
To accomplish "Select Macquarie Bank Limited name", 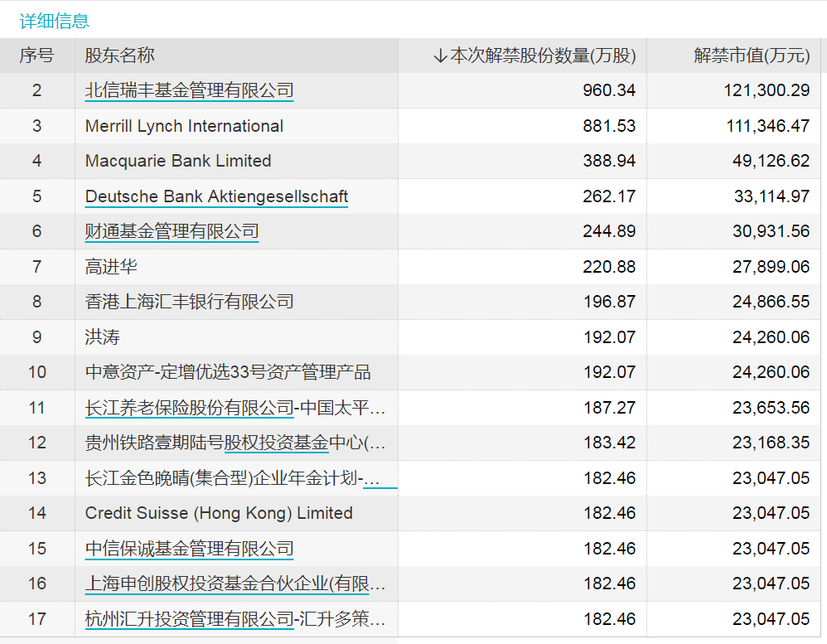I will click(x=178, y=161).
